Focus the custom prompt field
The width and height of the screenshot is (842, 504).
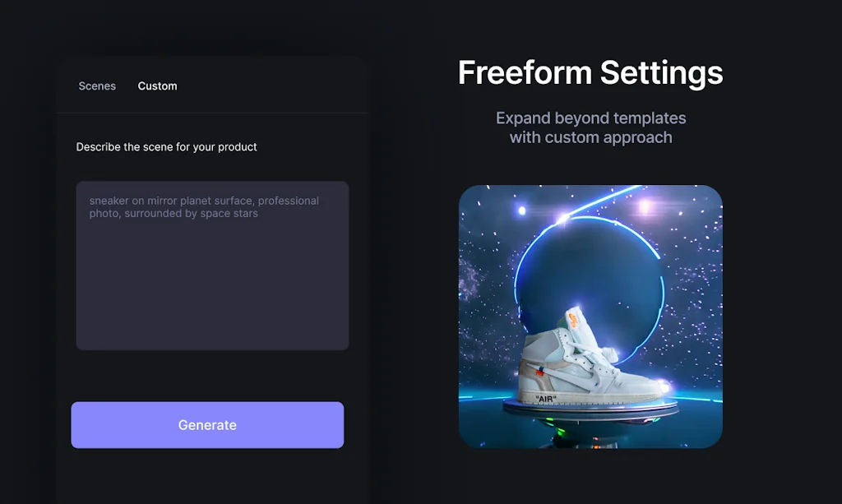pos(212,263)
